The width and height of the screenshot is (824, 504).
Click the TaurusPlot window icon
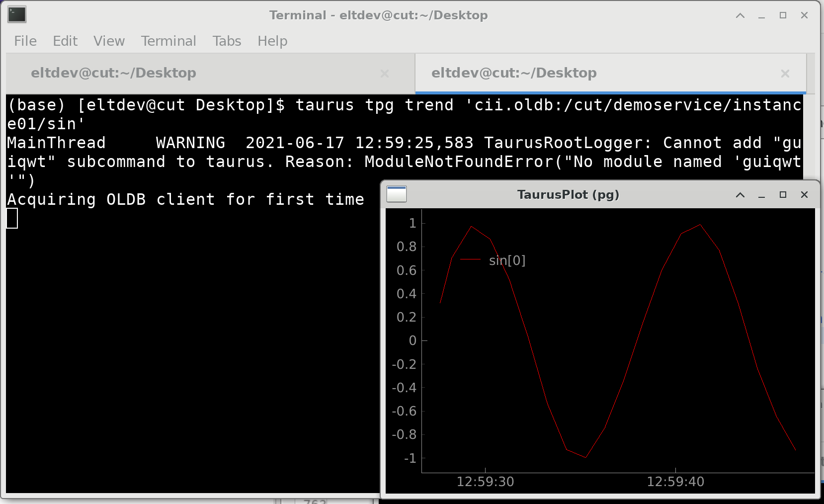tap(397, 194)
